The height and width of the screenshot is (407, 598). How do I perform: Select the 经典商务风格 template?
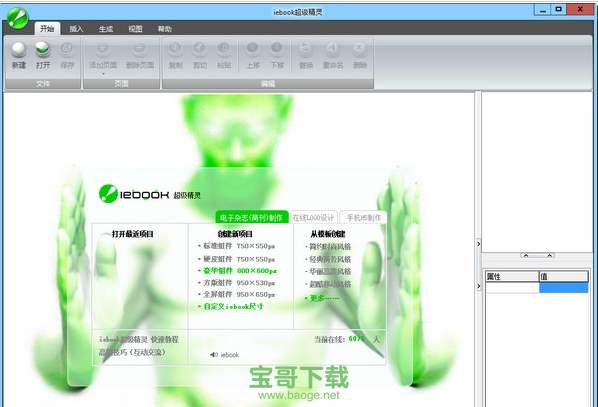pyautogui.click(x=330, y=259)
